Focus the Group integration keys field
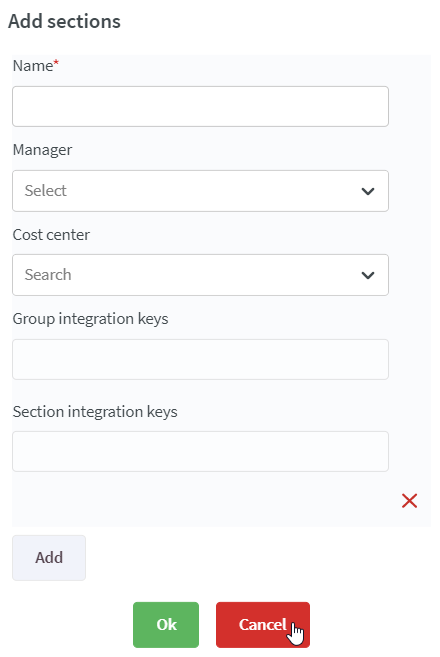Screen dimensions: 440x657 [x=200, y=360]
